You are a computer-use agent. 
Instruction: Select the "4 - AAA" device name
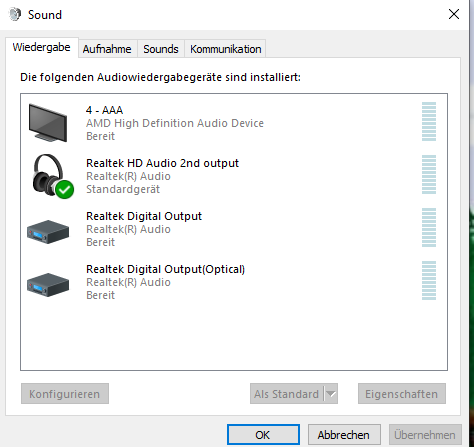[104, 110]
